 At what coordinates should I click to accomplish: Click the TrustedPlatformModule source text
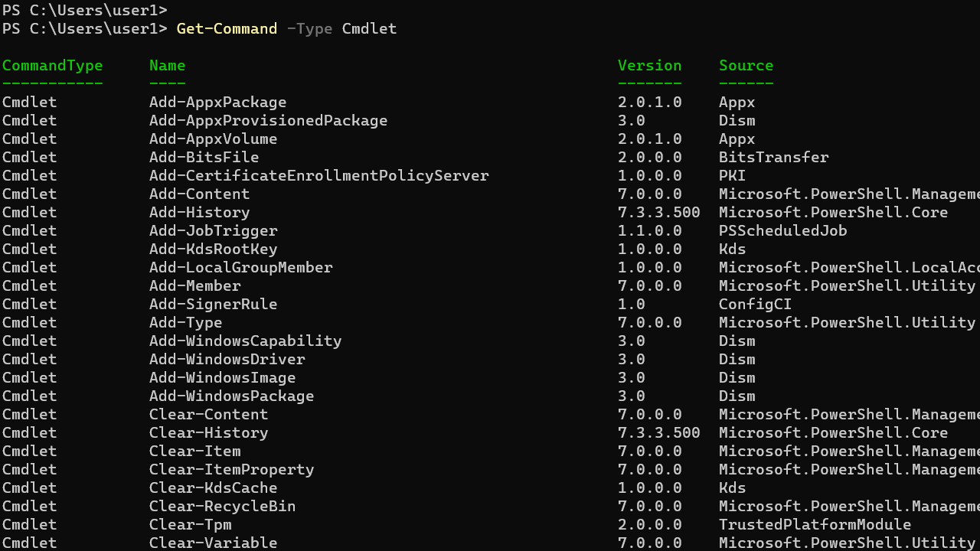coord(814,524)
